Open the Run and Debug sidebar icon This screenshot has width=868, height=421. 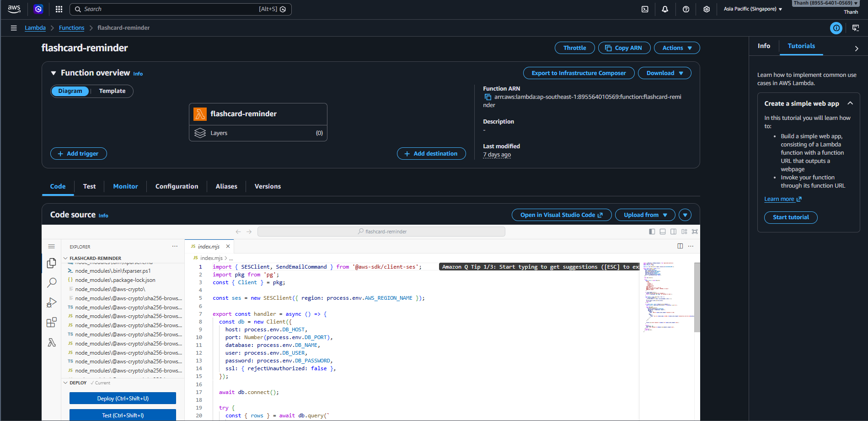(x=52, y=302)
